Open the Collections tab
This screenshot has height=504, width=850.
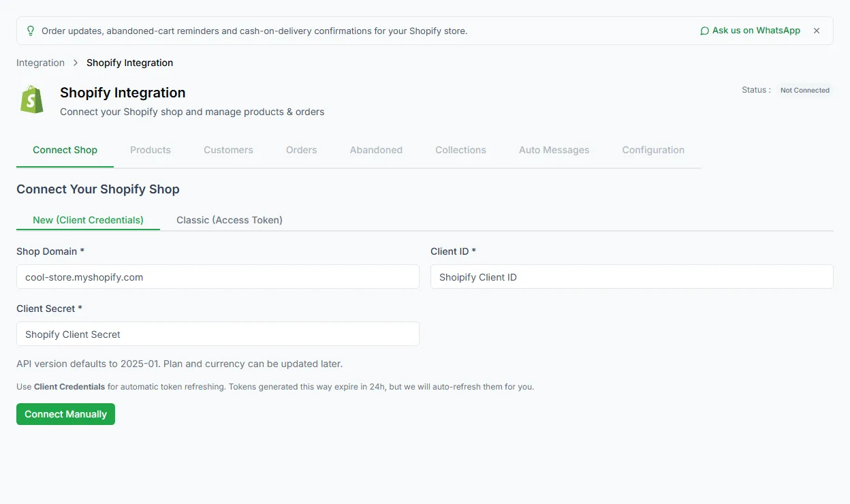click(460, 150)
